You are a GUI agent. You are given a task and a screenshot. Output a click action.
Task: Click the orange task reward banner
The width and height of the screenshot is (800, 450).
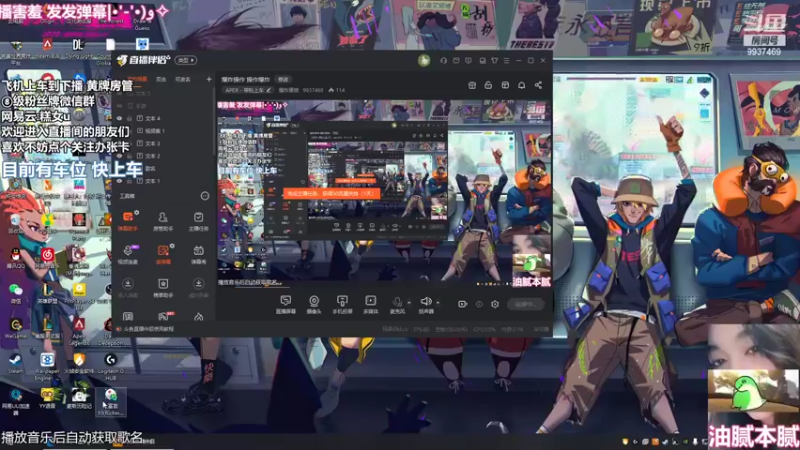pyautogui.click(x=332, y=194)
